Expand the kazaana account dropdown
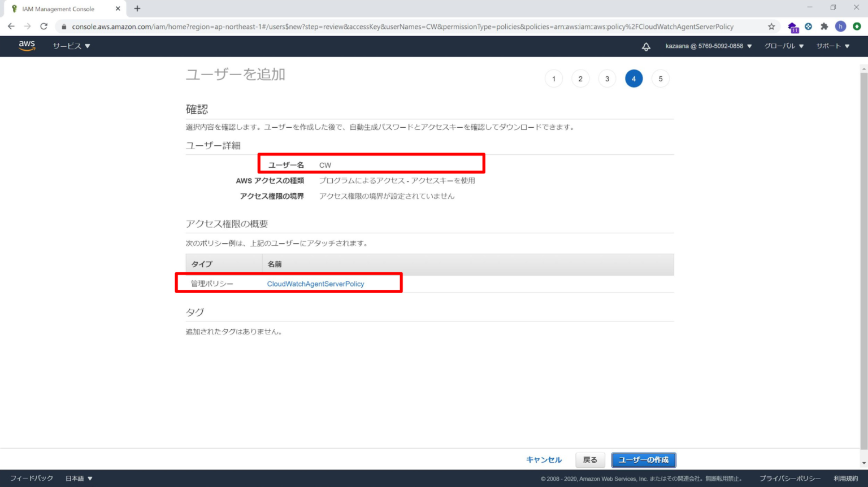The width and height of the screenshot is (868, 487). [x=706, y=46]
